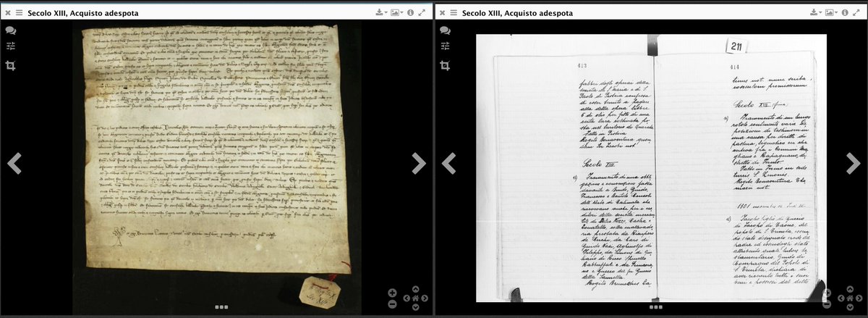The width and height of the screenshot is (868, 318).
Task: Activate the crop tool in right window
Action: (x=445, y=65)
